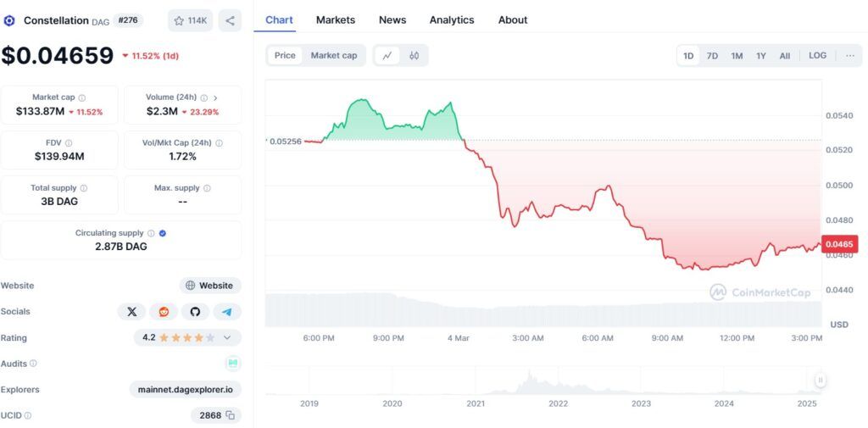The height and width of the screenshot is (428, 868).
Task: Open Reddit social link
Action: click(164, 312)
